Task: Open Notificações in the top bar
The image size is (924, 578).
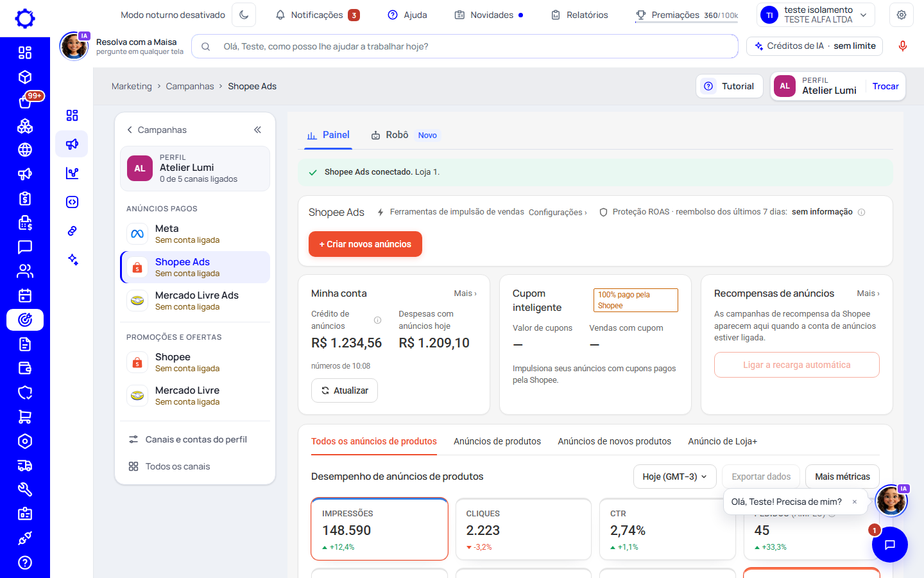Action: click(x=317, y=15)
